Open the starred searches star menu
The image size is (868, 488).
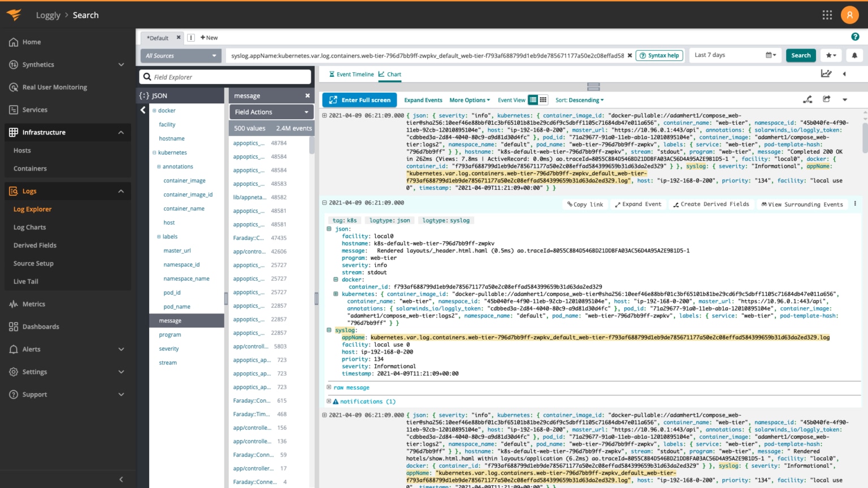click(x=831, y=55)
